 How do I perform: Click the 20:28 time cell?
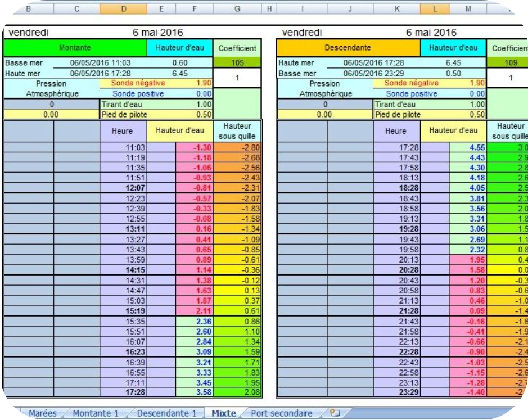click(x=396, y=270)
